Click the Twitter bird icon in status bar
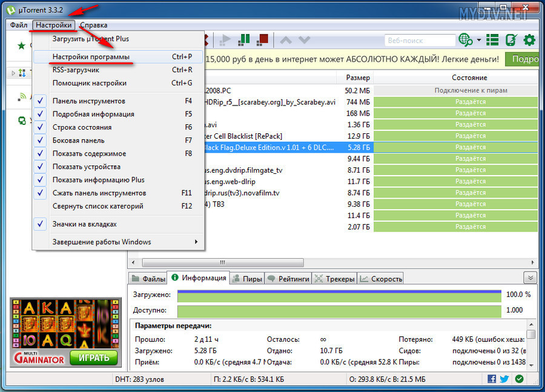545x392 pixels. (x=504, y=379)
